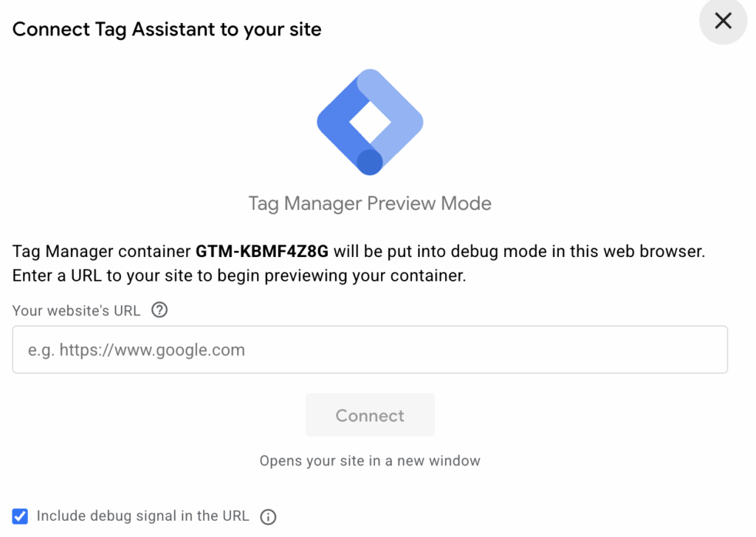Close the Connect Tag Assistant dialog

(x=723, y=21)
